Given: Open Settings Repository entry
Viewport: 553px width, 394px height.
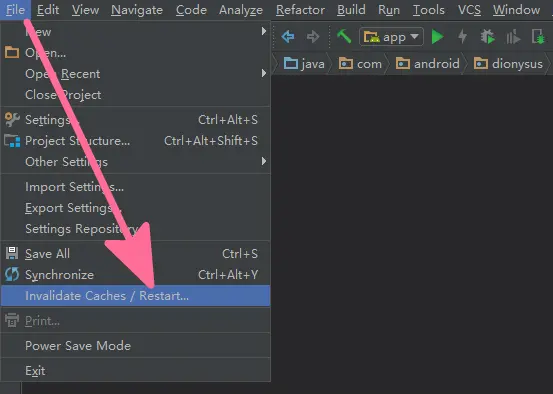Looking at the screenshot, I should point(135,229).
